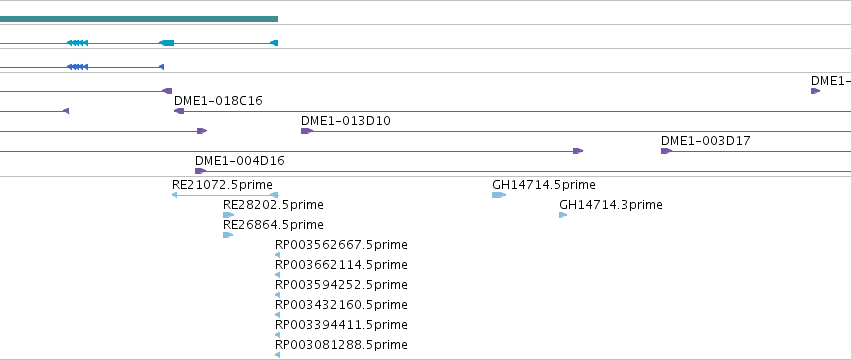Select the RP003432160.5prime read label
Viewport: 851px width, 360px height.
341,305
